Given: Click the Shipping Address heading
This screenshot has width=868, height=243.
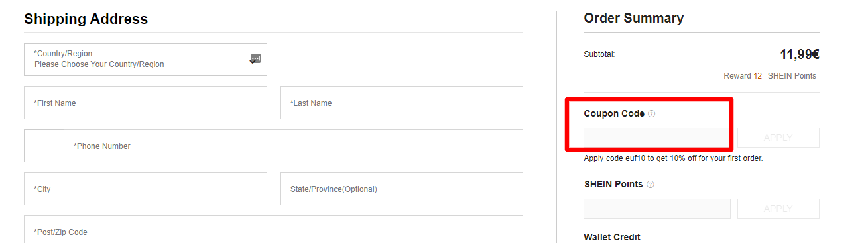Looking at the screenshot, I should click(86, 19).
